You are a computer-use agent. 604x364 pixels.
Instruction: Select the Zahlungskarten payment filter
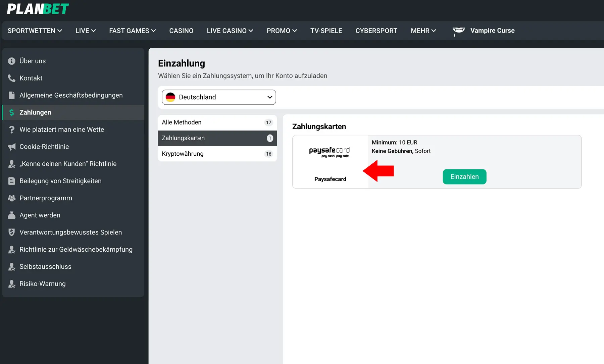pyautogui.click(x=183, y=138)
